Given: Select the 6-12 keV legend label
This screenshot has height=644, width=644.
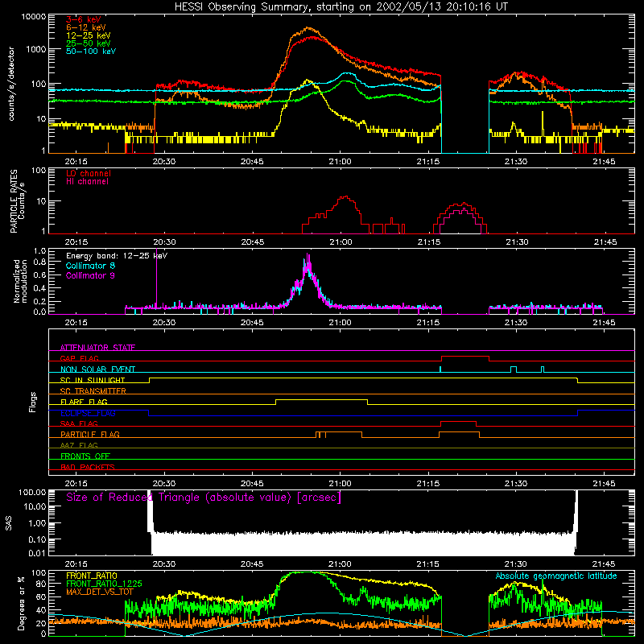Looking at the screenshot, I should [x=86, y=27].
